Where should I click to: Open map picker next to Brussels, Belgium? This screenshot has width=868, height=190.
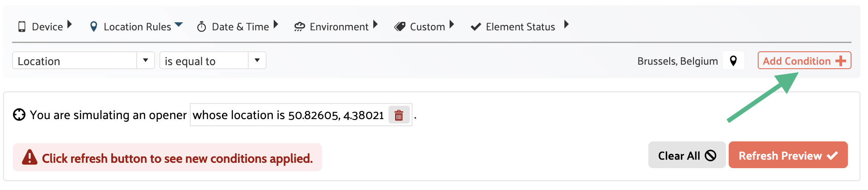coord(733,61)
